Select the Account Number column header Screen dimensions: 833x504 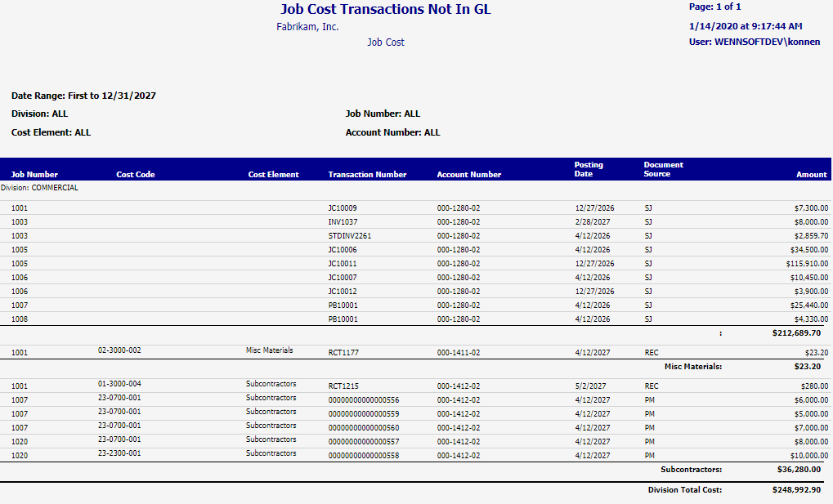(469, 174)
